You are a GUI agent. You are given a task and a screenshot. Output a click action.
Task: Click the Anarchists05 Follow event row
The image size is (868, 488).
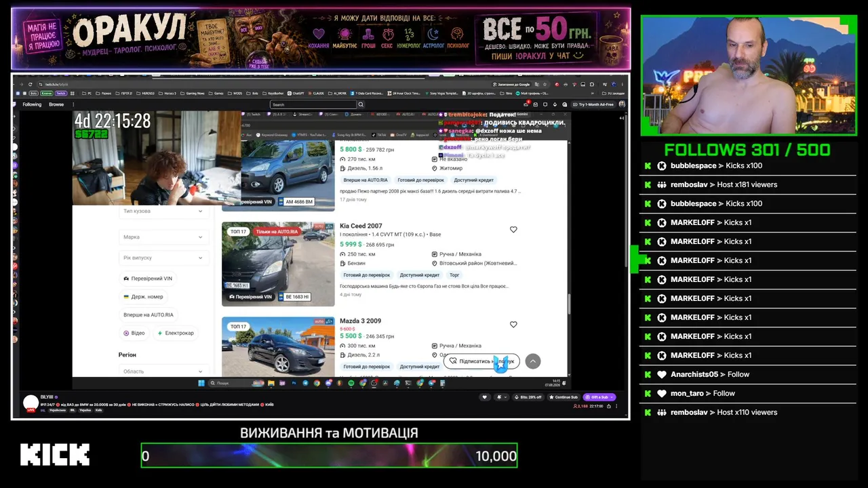tap(747, 374)
